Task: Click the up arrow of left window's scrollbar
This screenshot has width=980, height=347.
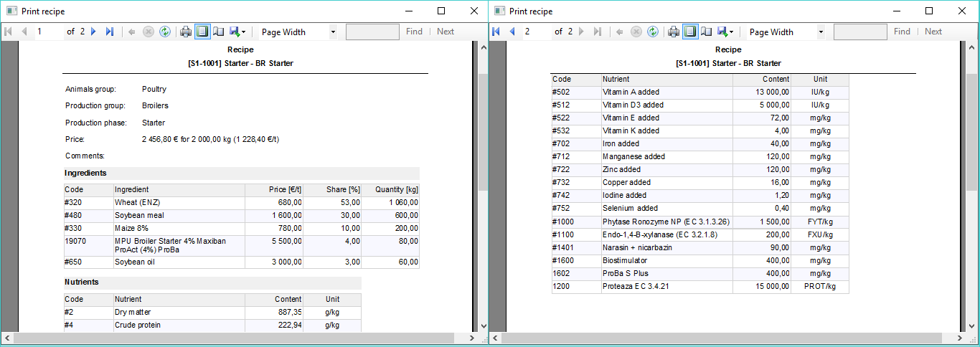Action: (484, 47)
